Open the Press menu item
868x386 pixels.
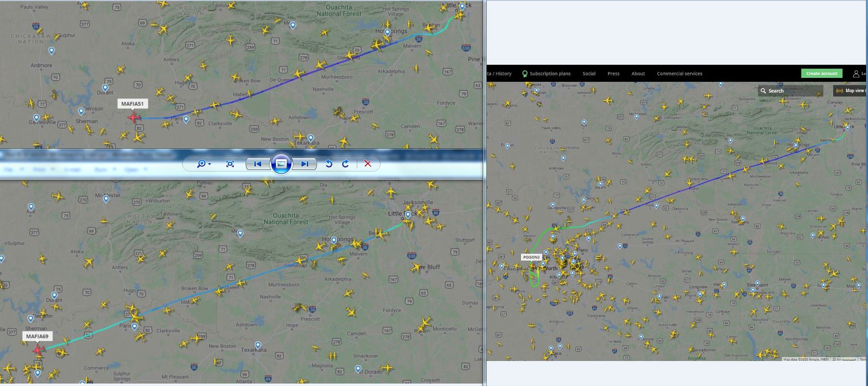click(x=613, y=73)
